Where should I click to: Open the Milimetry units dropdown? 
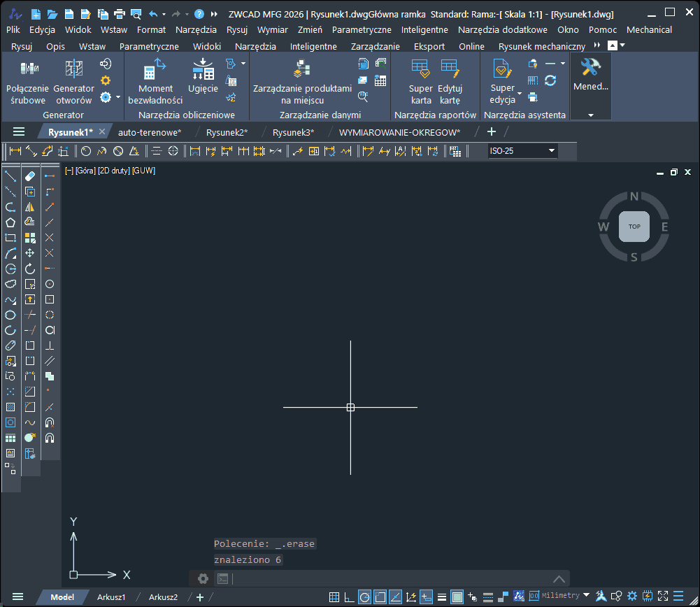[x=586, y=595]
